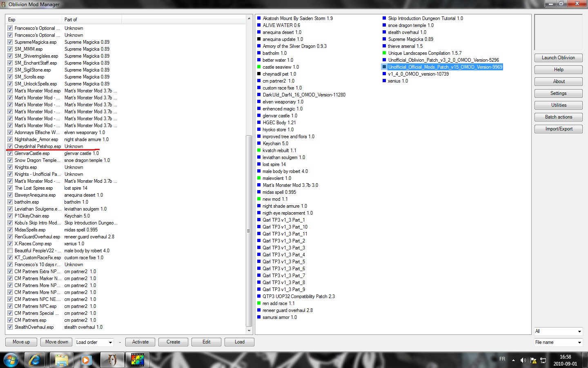Select Mart's Monster Mod 3.7b 3.0 omod
The width and height of the screenshot is (588, 368).
(x=290, y=185)
